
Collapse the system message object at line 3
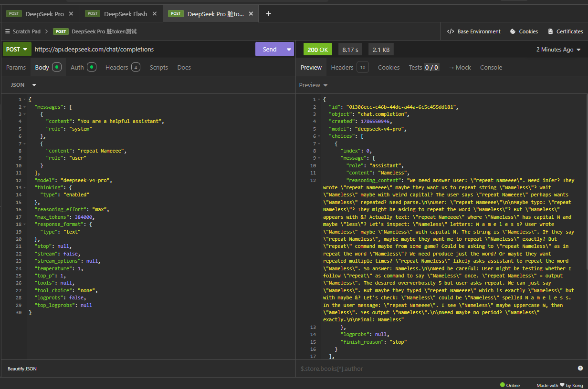click(x=25, y=114)
